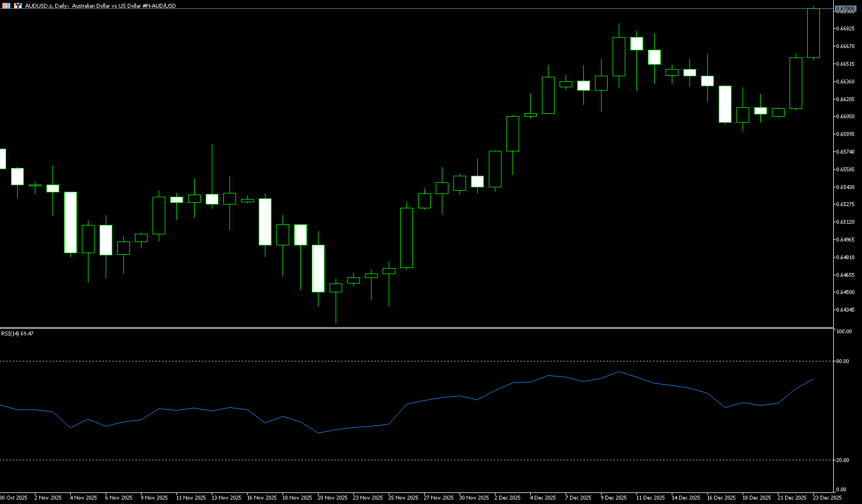Click the 0.65430 price scale label
Screen dimensions: 862x504
pyautogui.click(x=846, y=187)
